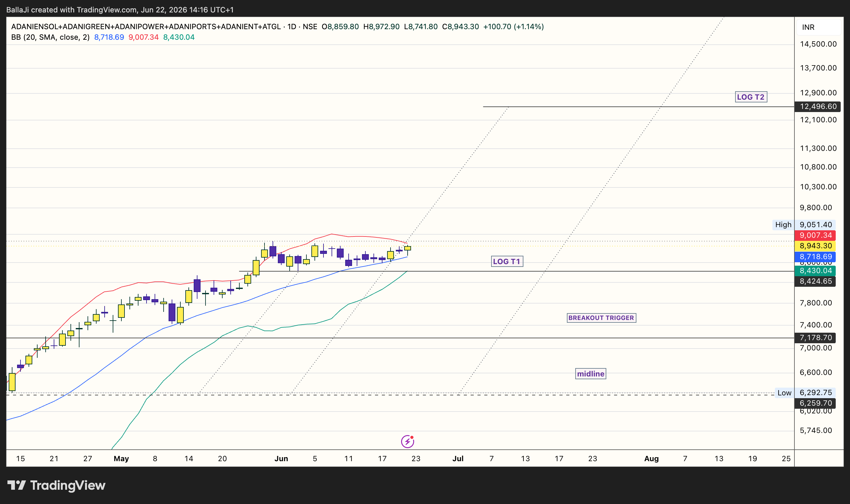
Task: Click the BallaJi created with TradingView.com caption
Action: (120, 10)
